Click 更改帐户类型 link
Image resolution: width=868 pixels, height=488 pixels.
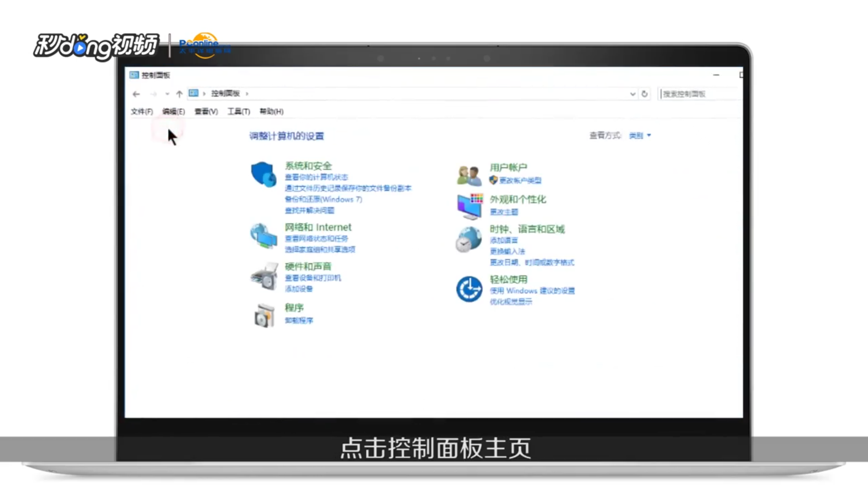520,180
